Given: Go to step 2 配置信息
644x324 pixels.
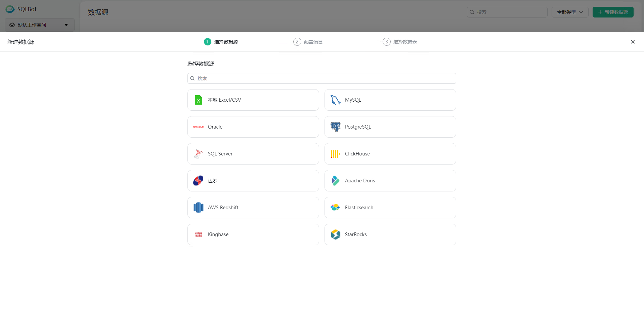Looking at the screenshot, I should point(308,42).
